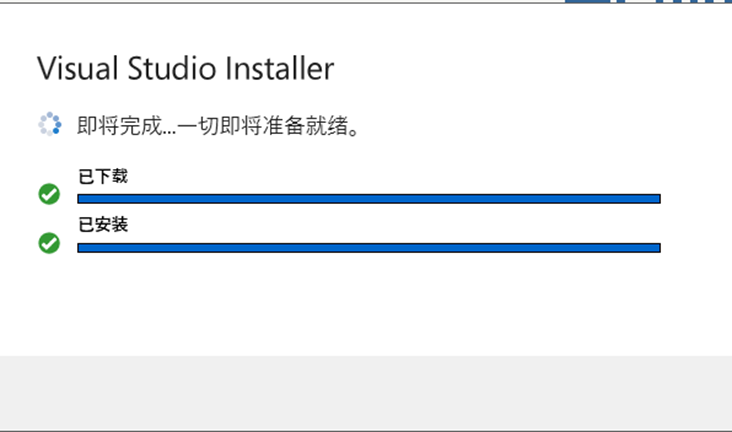
Task: Click the 载 character in 已下载 label
Action: (120, 177)
